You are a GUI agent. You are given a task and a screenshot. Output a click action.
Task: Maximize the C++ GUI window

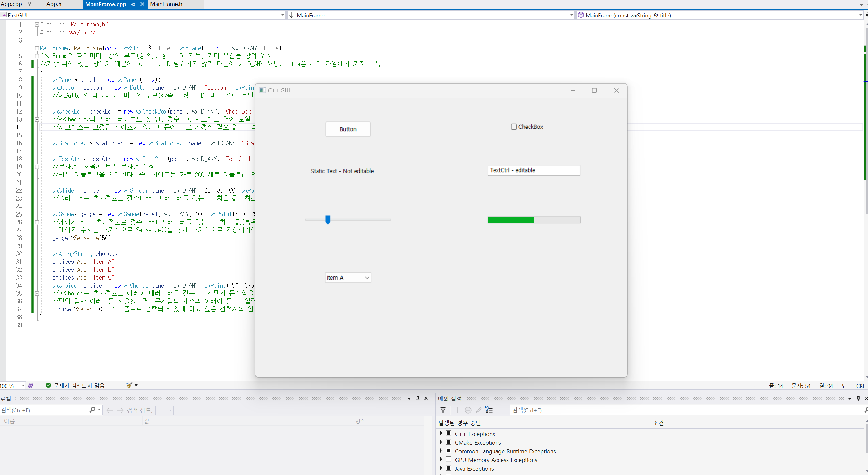click(594, 90)
